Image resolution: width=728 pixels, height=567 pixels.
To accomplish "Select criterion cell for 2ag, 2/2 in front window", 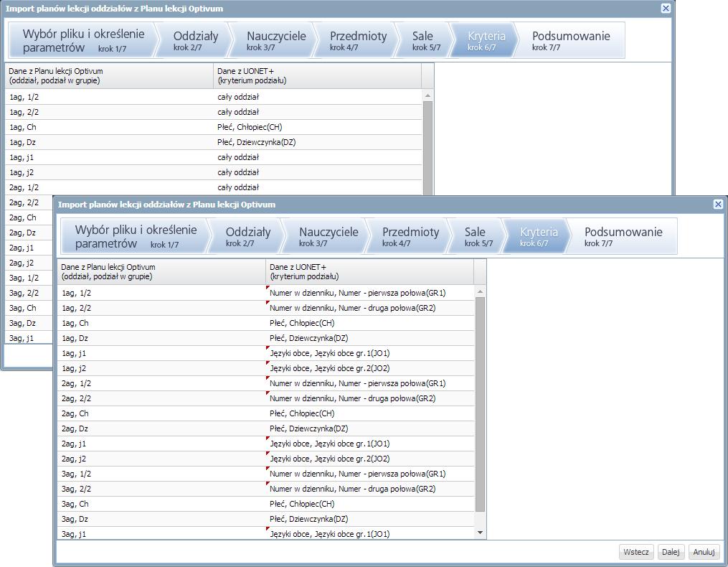I will pyautogui.click(x=369, y=398).
